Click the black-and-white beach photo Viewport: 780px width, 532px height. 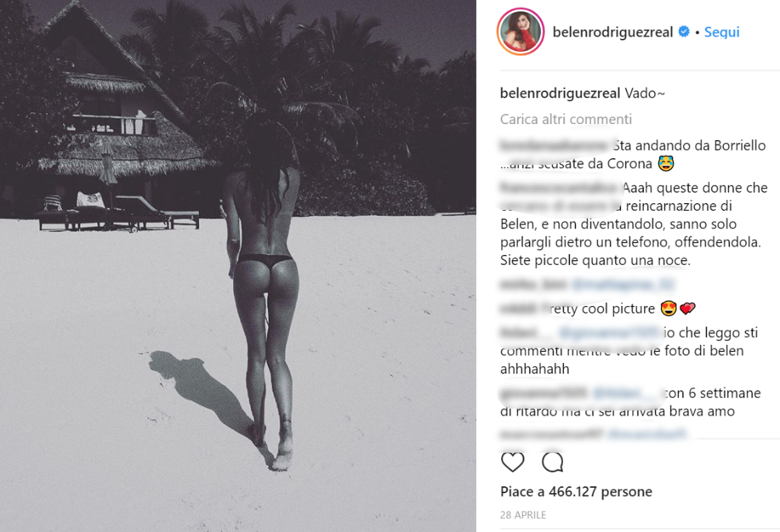[x=238, y=266]
